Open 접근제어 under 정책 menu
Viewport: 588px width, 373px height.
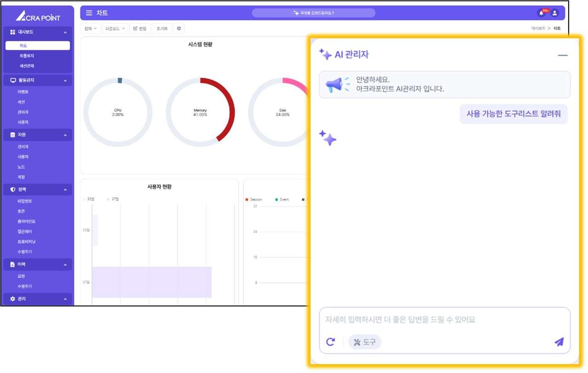[x=25, y=232]
